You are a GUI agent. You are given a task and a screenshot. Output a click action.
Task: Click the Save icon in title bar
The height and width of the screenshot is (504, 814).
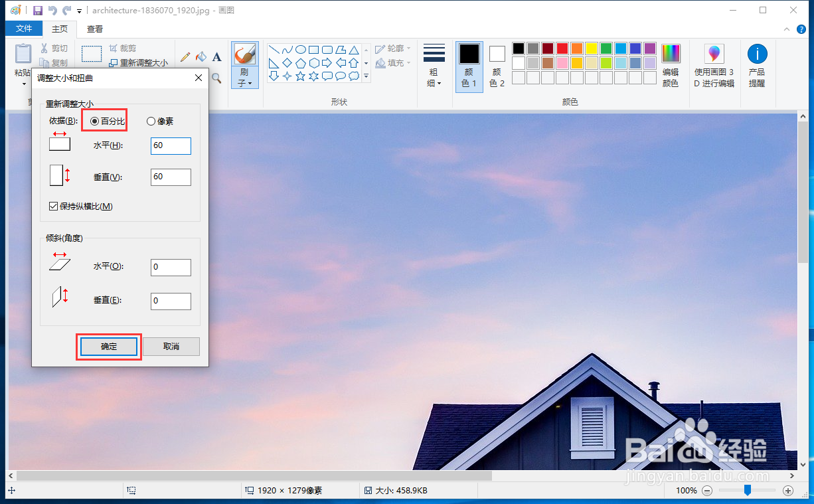tap(38, 11)
